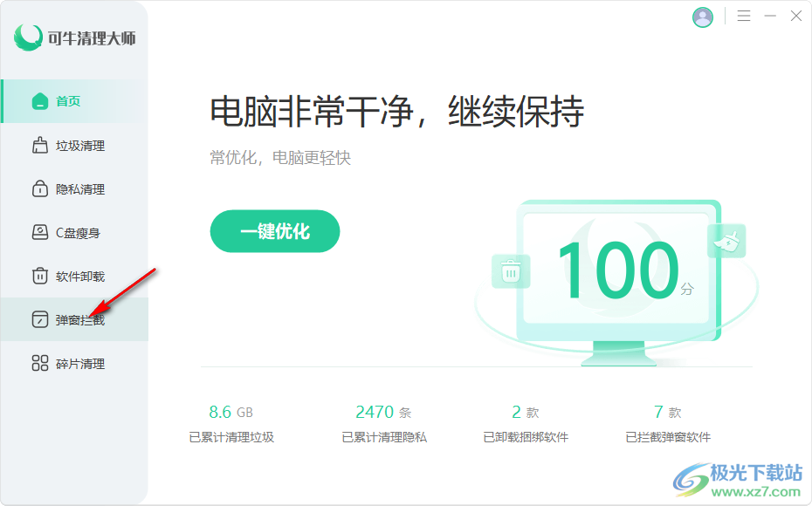Open the hamburger main menu
The width and height of the screenshot is (812, 506).
(x=744, y=17)
